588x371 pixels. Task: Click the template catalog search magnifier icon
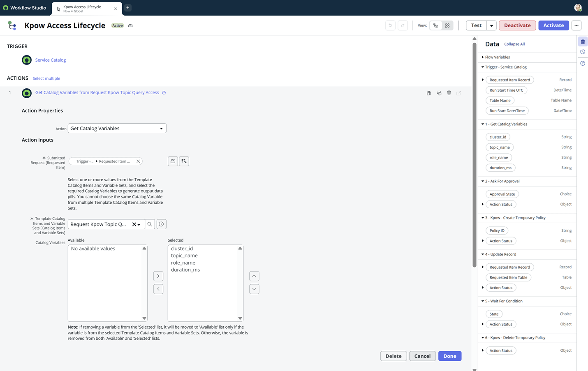coord(150,224)
